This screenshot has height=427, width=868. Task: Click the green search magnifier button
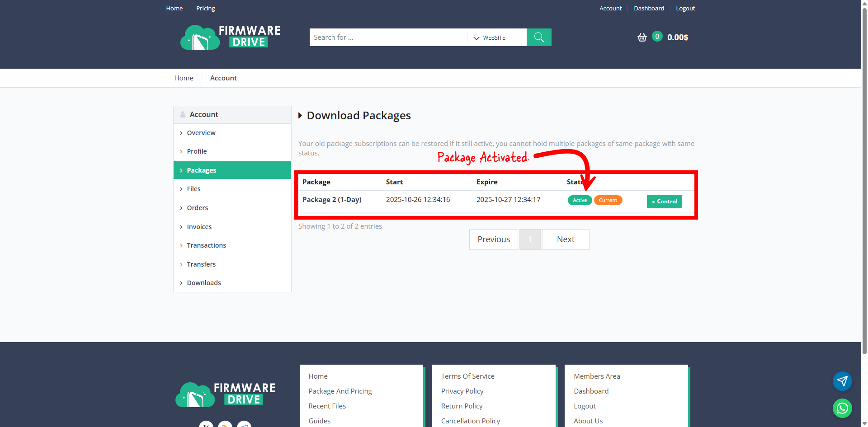click(x=539, y=37)
